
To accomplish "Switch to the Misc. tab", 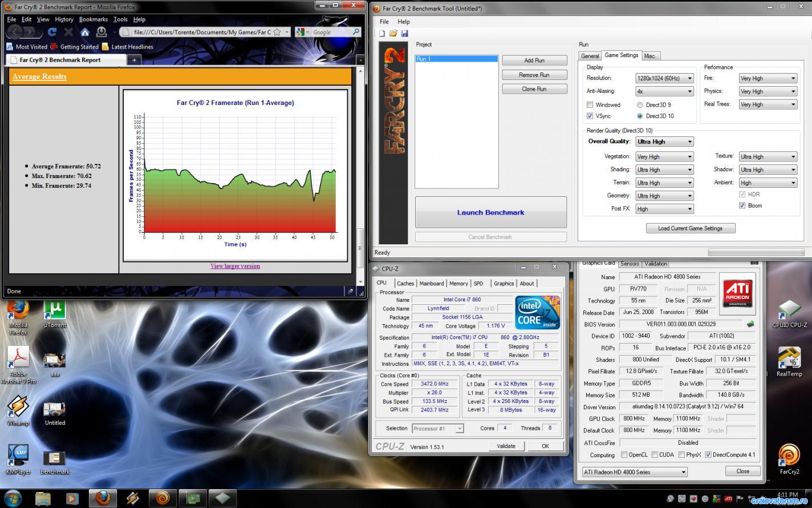I will pyautogui.click(x=650, y=56).
